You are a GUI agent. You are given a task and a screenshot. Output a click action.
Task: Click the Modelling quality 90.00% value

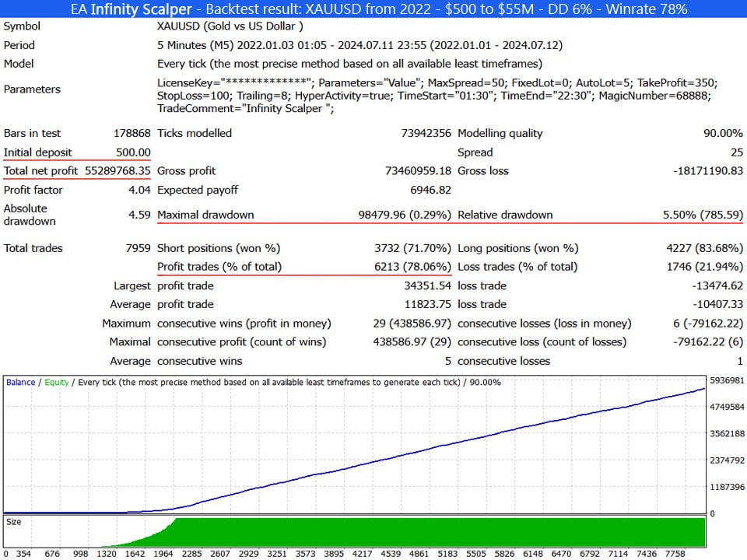(x=723, y=134)
